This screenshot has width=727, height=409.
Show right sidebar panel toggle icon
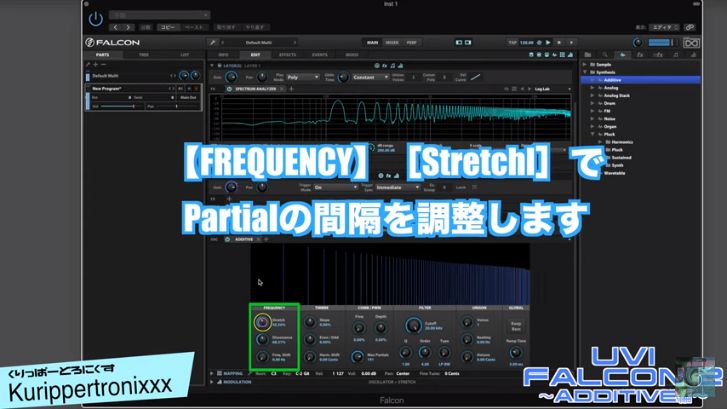[468, 43]
